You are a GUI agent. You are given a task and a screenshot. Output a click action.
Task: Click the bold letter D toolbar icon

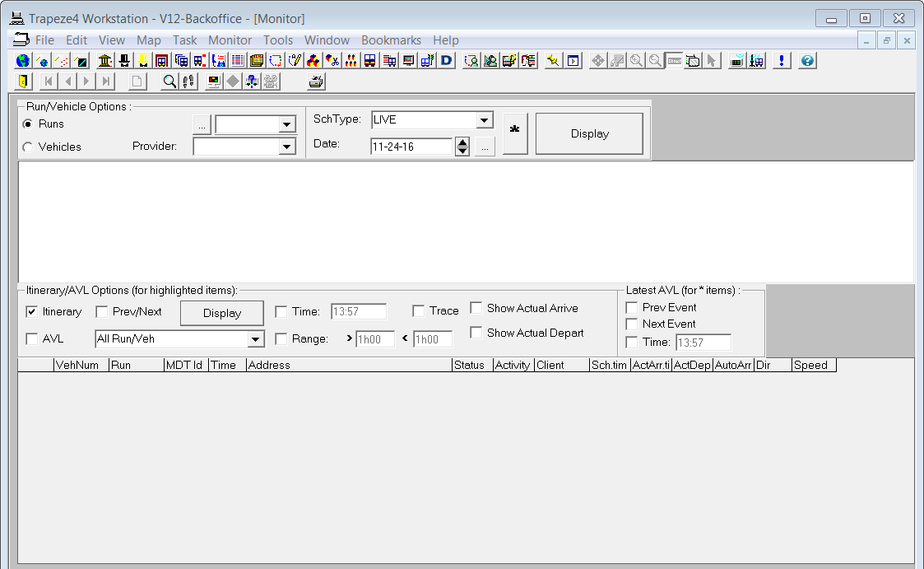447,60
